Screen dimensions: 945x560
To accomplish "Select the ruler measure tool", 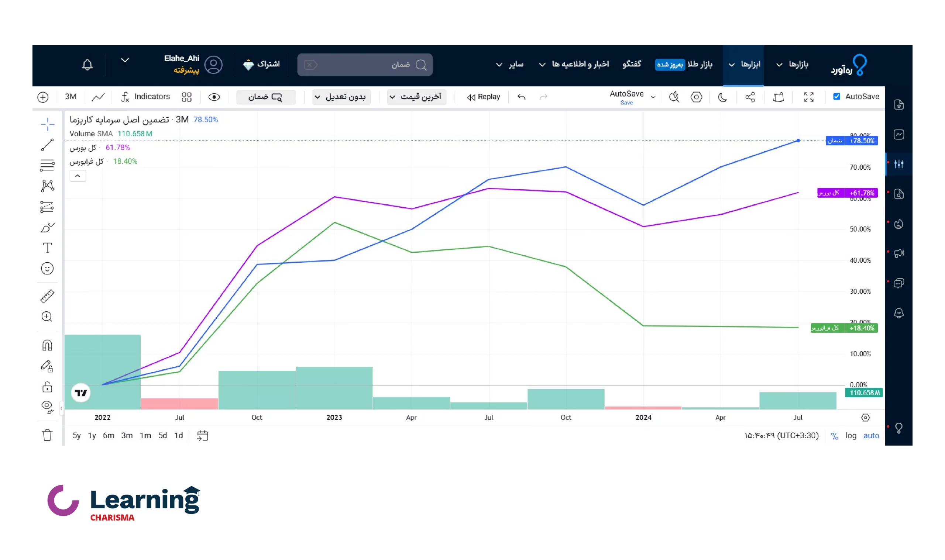I will pos(48,296).
